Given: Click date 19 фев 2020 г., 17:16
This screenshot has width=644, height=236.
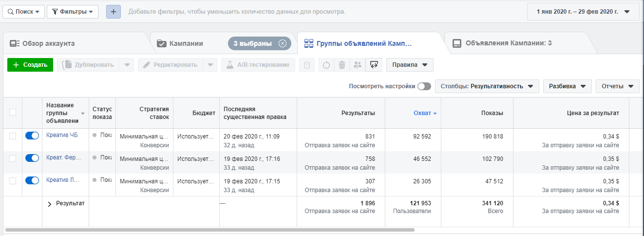Looking at the screenshot, I should (x=251, y=159).
